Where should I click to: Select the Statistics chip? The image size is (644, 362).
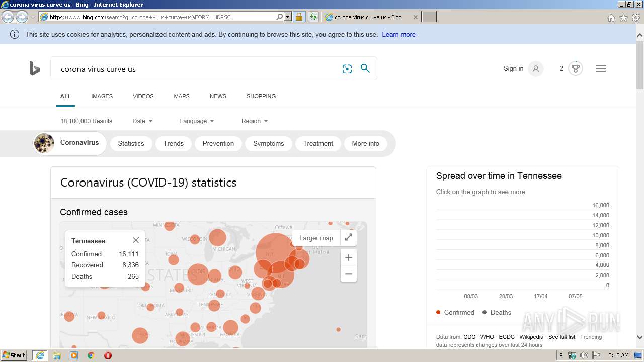131,143
